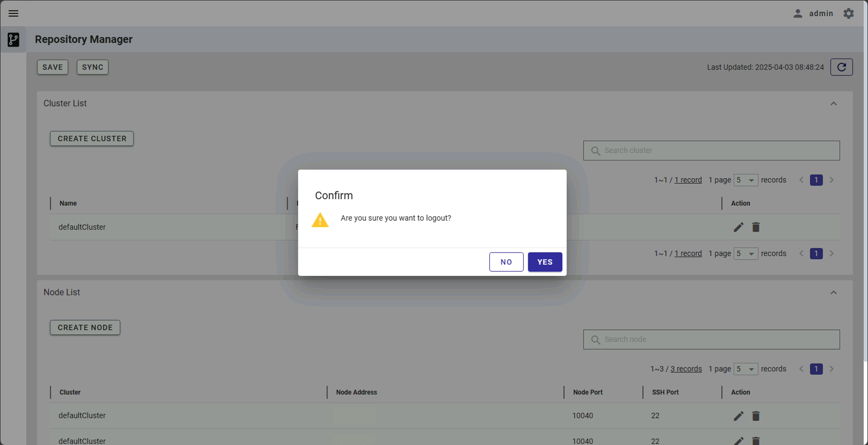Screen dimensions: 868x445
Task: Open the top Cluster List records-per-page dropdown
Action: [x=746, y=180]
